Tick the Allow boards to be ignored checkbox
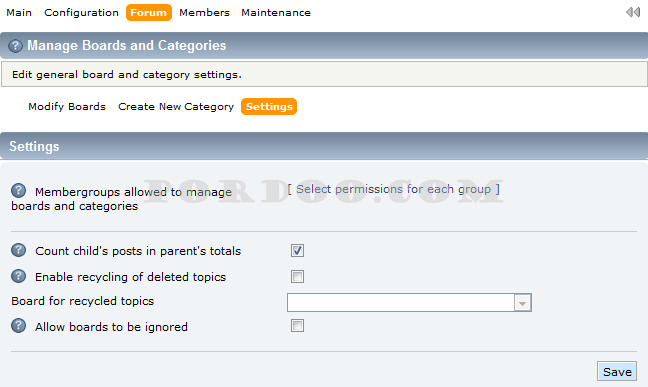The width and height of the screenshot is (648, 387). tap(297, 326)
